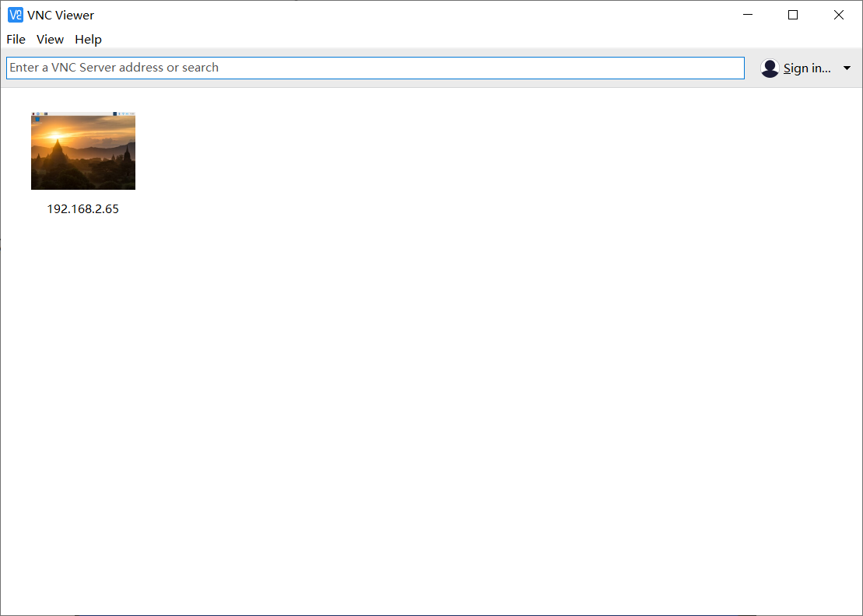Expand the dropdown arrow next to Sign in
863x616 pixels.
click(x=847, y=68)
